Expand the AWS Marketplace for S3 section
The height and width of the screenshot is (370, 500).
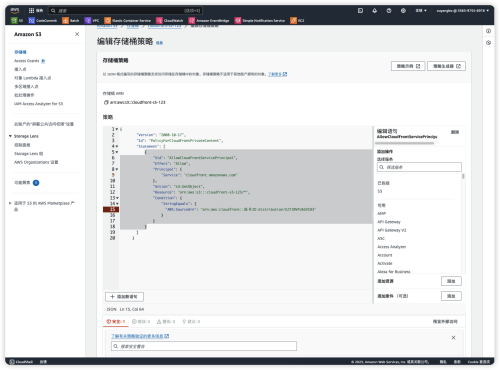[x=10, y=203]
